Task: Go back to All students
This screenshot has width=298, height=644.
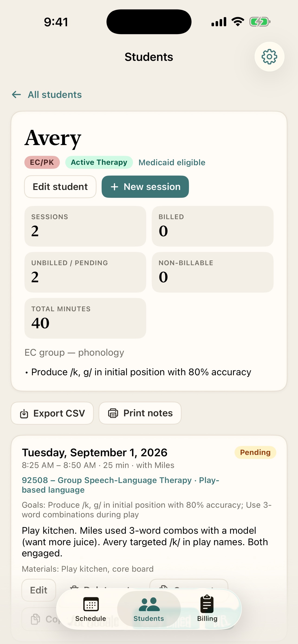Action: tap(55, 95)
